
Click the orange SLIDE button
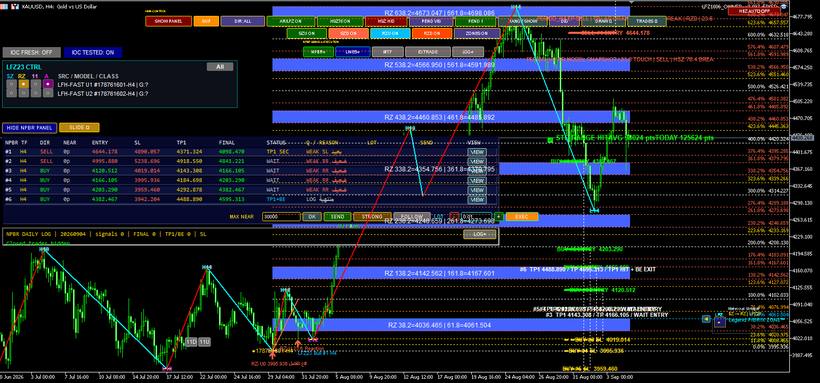(79, 128)
